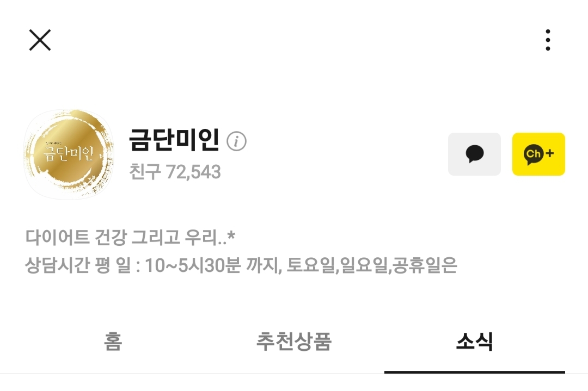The width and height of the screenshot is (588, 391).
Task: Select the 홈 tab
Action: click(x=113, y=342)
